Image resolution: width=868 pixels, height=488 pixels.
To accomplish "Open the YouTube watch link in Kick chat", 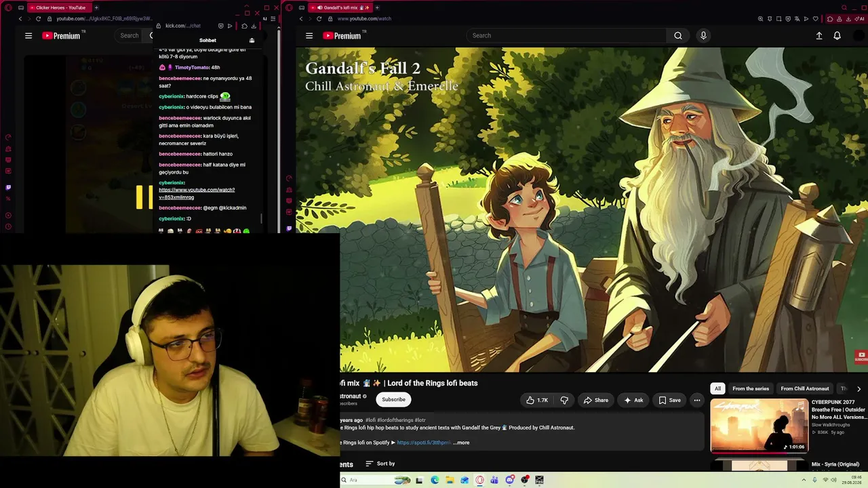I will pos(197,193).
